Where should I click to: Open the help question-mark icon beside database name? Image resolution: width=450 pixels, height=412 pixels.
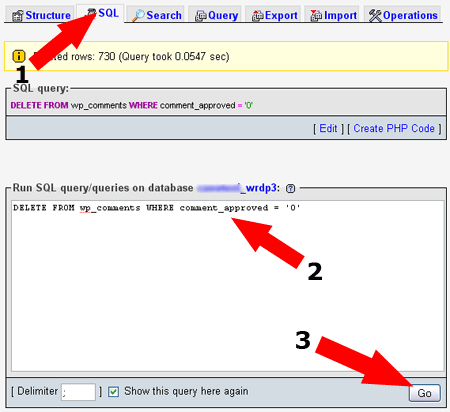pos(290,188)
